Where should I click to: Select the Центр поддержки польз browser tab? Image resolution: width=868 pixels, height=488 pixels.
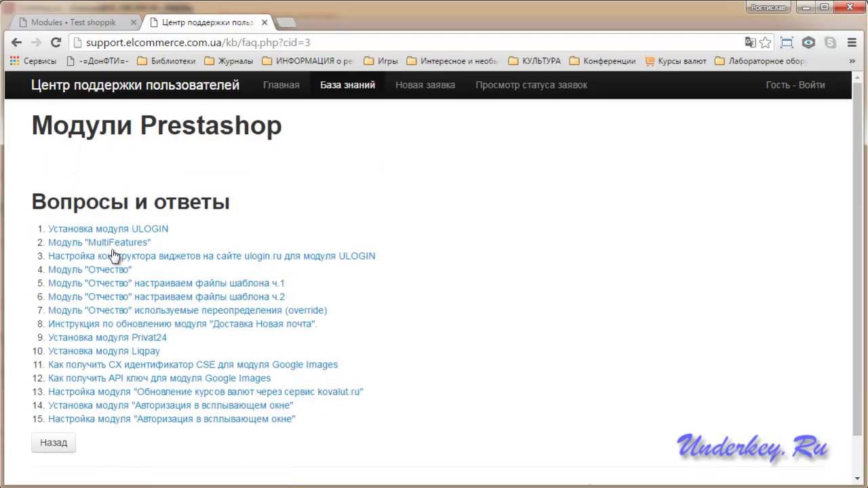(208, 22)
